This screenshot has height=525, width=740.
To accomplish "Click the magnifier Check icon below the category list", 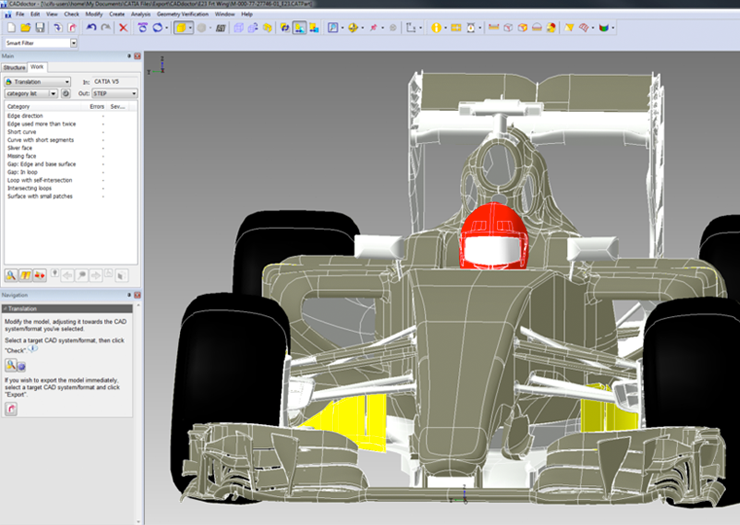I will coord(11,275).
